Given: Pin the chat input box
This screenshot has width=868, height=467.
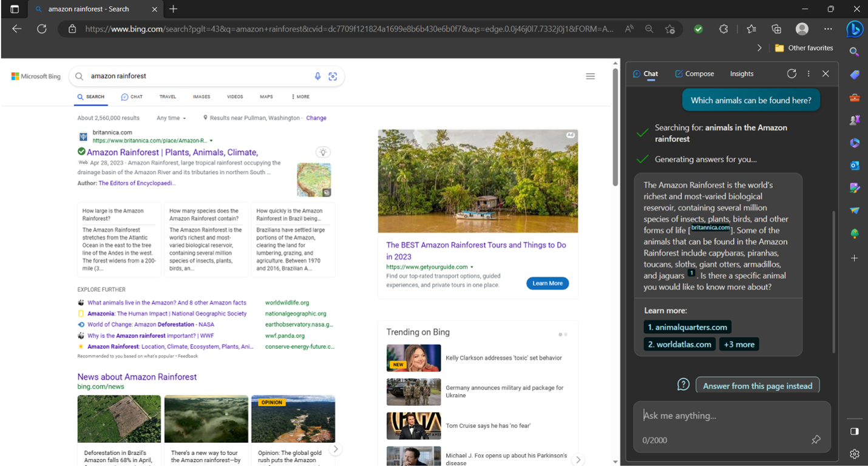Looking at the screenshot, I should 818,440.
